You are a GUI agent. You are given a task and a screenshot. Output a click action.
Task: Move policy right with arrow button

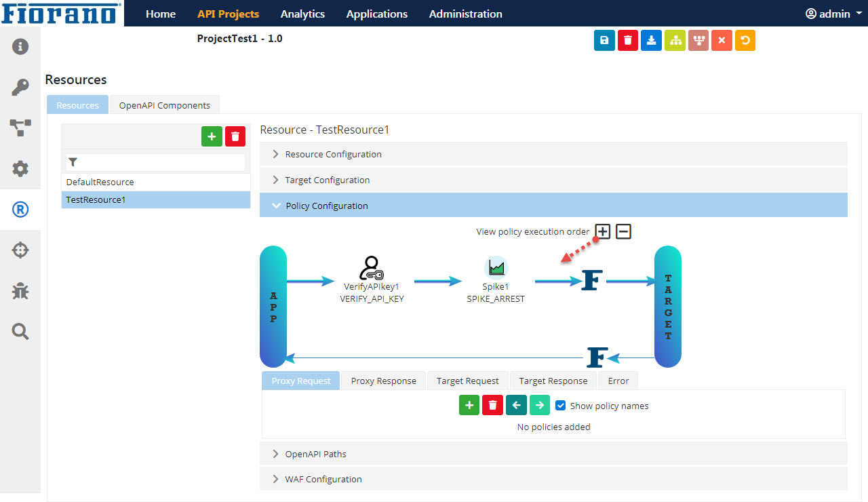[540, 405]
